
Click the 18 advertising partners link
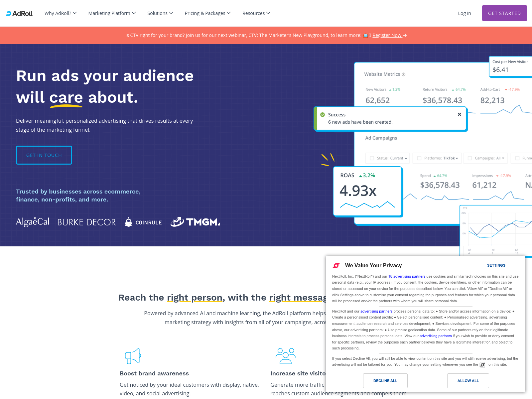click(407, 276)
